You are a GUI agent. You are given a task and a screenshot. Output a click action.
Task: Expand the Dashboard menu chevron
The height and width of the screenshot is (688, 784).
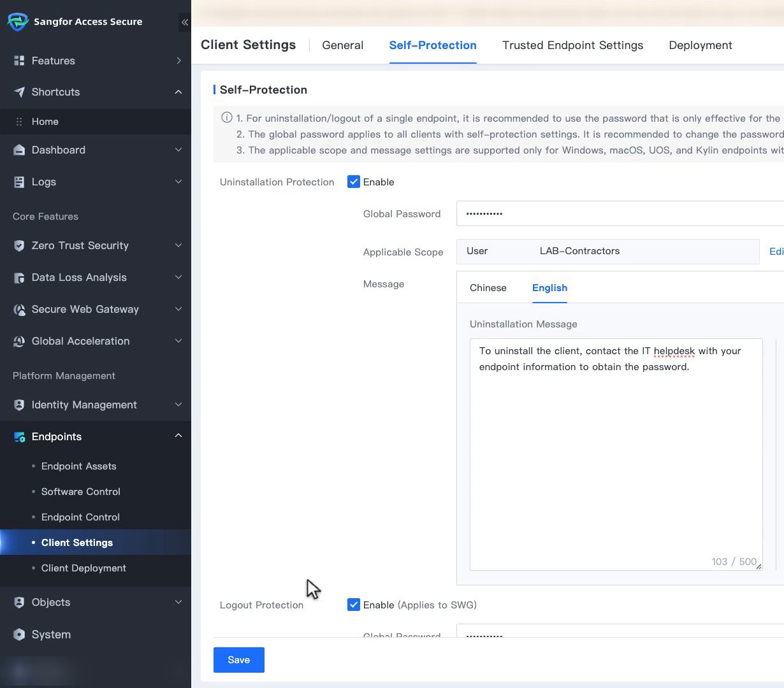[178, 150]
